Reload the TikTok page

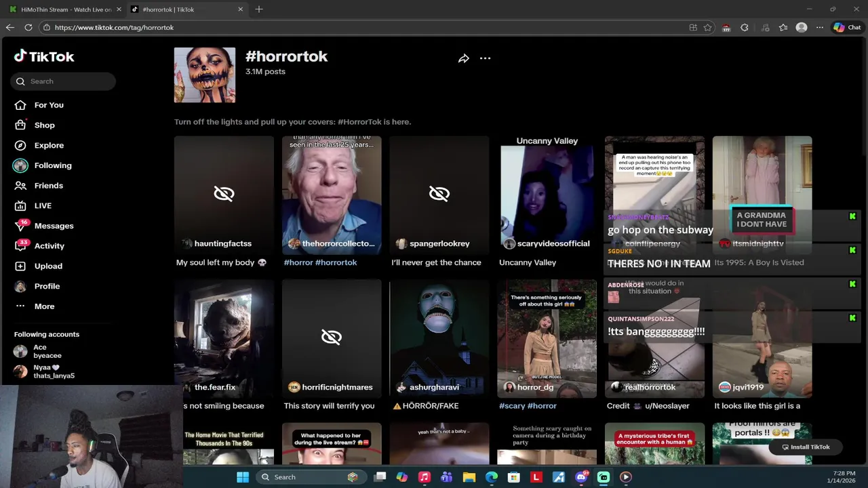[28, 27]
